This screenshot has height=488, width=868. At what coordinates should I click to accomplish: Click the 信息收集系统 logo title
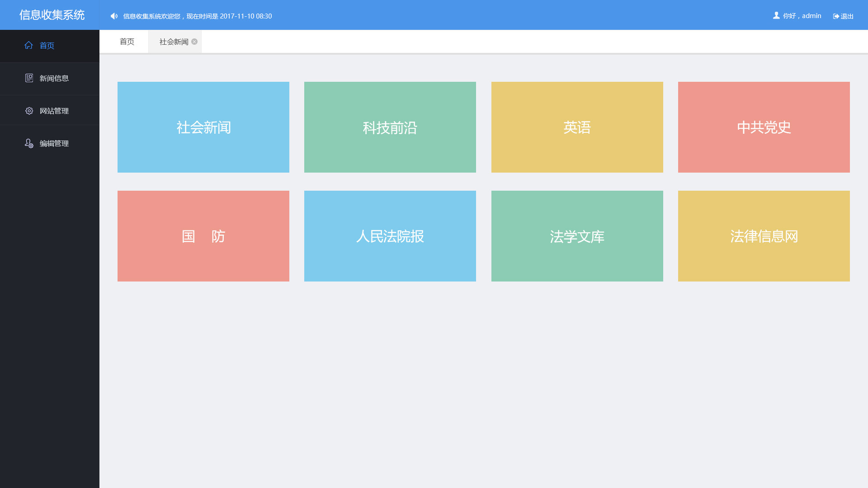(x=52, y=15)
